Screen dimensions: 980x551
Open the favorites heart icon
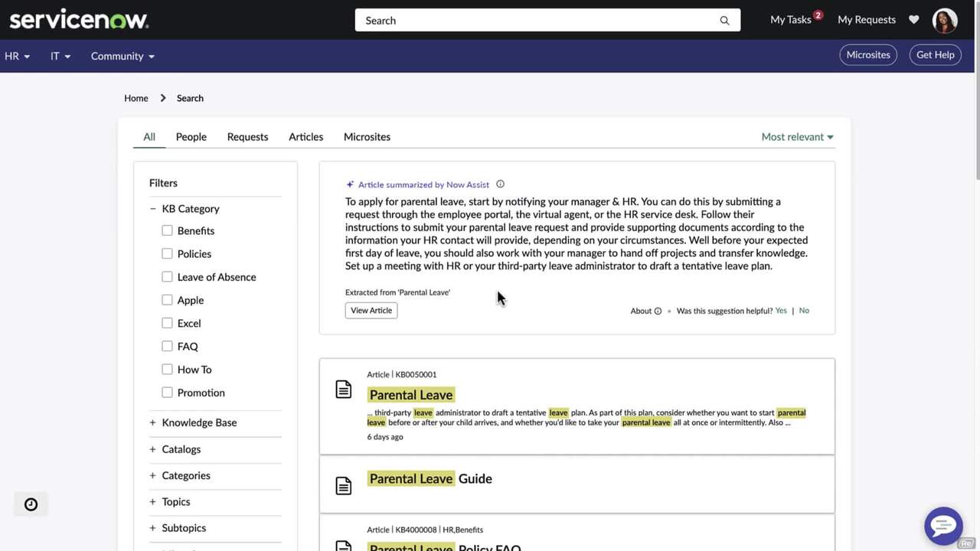pyautogui.click(x=913, y=19)
